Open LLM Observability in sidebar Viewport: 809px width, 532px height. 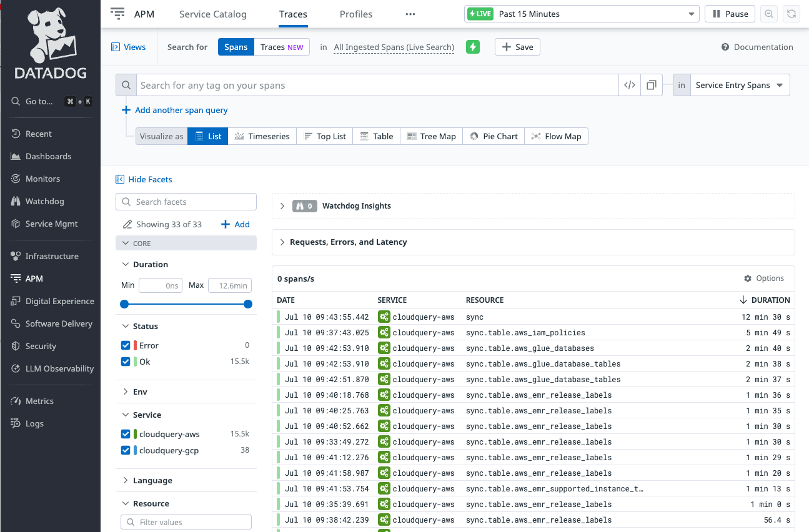coord(59,368)
